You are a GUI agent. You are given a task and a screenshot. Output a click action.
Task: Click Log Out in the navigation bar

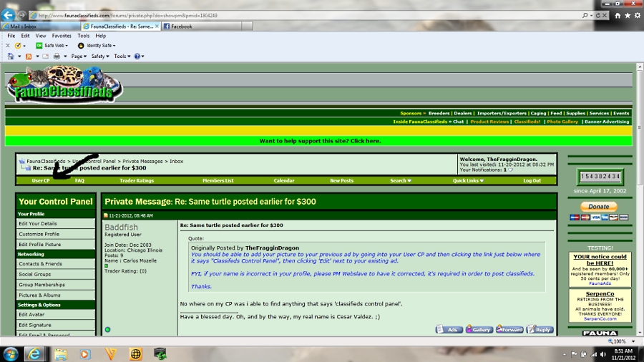[532, 180]
